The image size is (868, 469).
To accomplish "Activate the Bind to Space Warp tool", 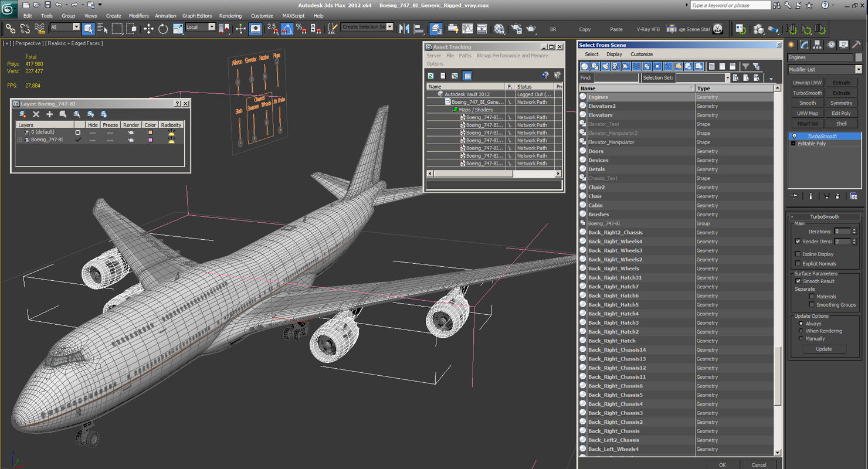I will (x=40, y=28).
